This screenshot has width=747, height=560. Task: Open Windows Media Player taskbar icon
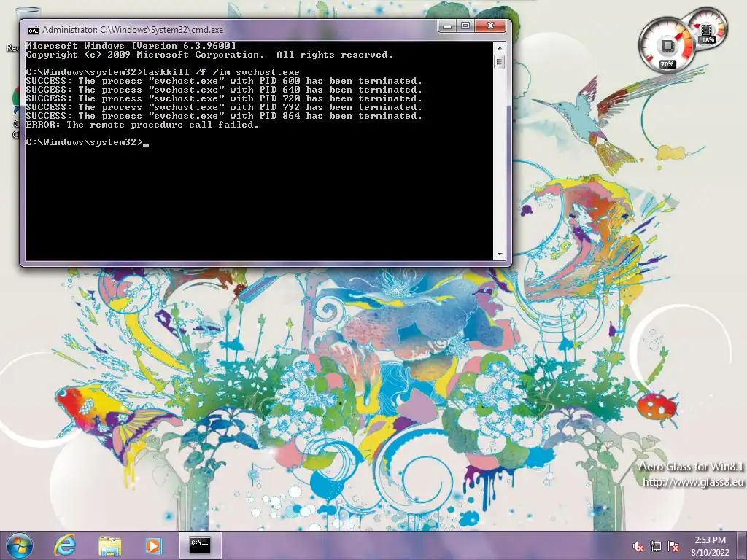(x=154, y=545)
